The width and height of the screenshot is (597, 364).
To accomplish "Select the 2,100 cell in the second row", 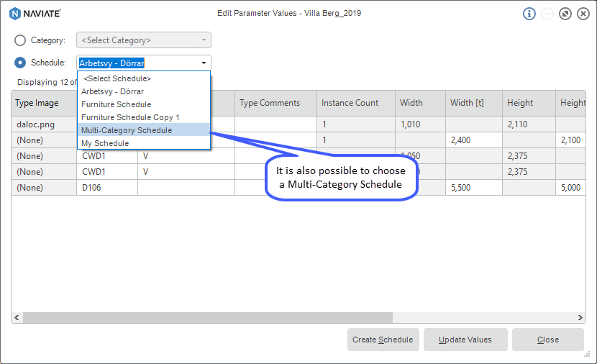I will pyautogui.click(x=570, y=140).
